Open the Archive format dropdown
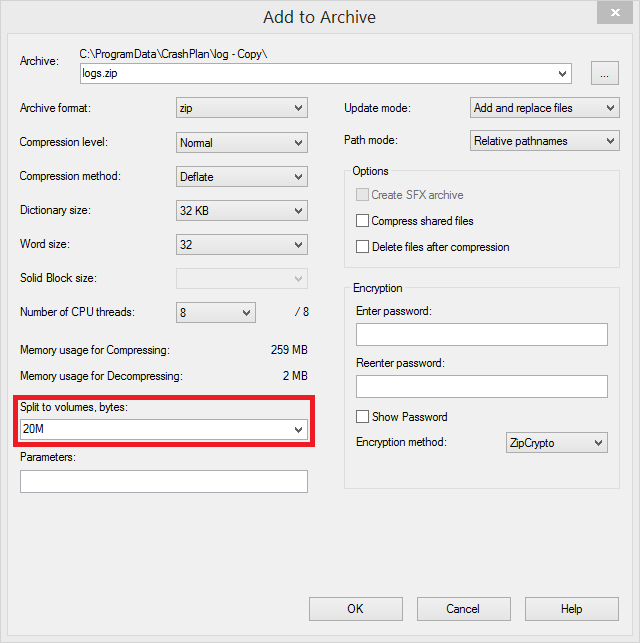This screenshot has width=640, height=643. (242, 108)
